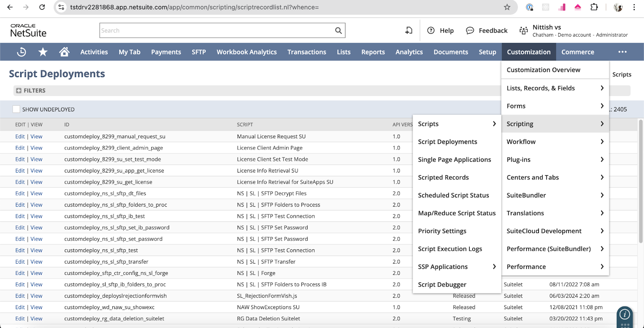Click the Oracle NetSuite logo

click(x=28, y=31)
